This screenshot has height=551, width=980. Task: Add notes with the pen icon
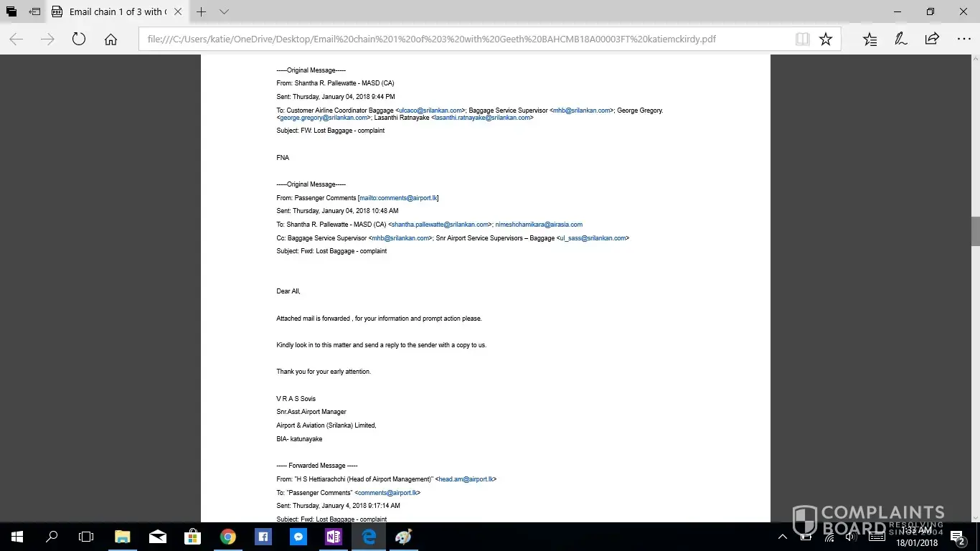[x=901, y=39]
